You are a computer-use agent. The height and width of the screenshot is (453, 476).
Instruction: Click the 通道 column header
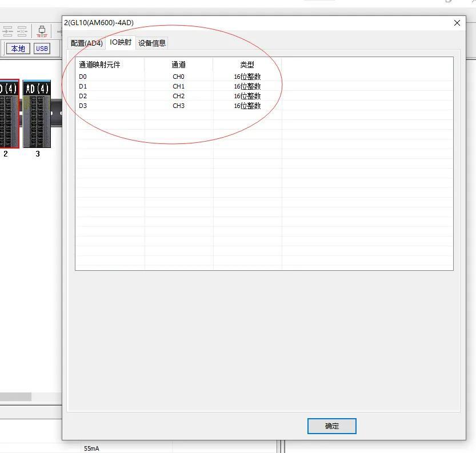tap(178, 65)
